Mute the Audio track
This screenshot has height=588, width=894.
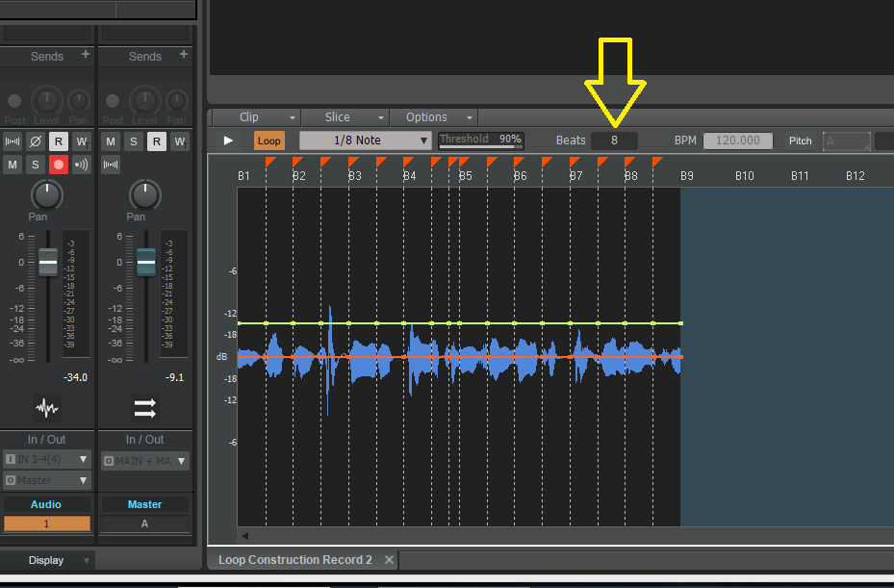[13, 165]
